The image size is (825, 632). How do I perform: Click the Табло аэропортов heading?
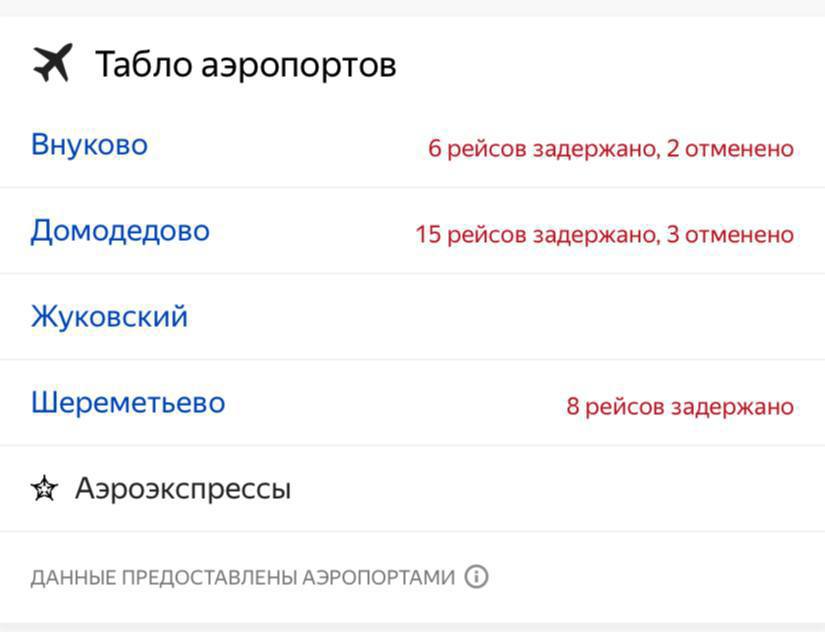point(245,65)
